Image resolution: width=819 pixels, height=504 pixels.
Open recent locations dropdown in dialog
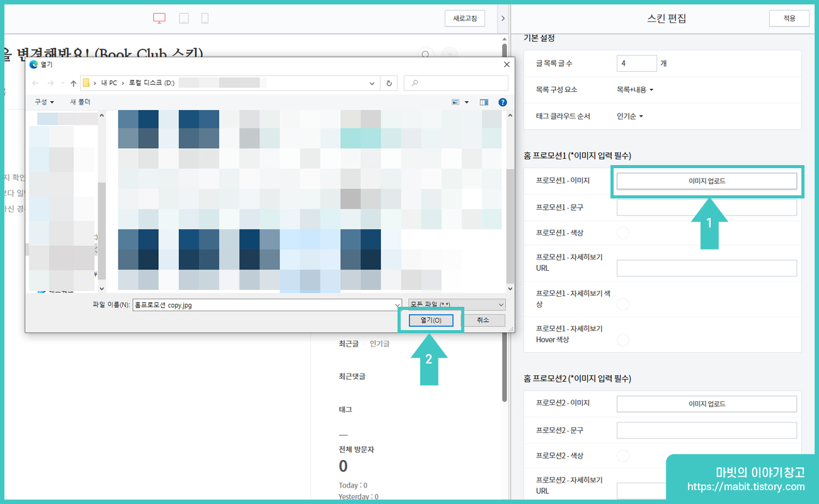tap(62, 83)
